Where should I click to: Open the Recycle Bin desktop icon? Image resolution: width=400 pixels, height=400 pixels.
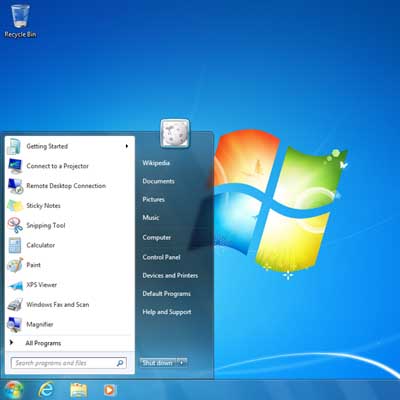click(x=20, y=21)
